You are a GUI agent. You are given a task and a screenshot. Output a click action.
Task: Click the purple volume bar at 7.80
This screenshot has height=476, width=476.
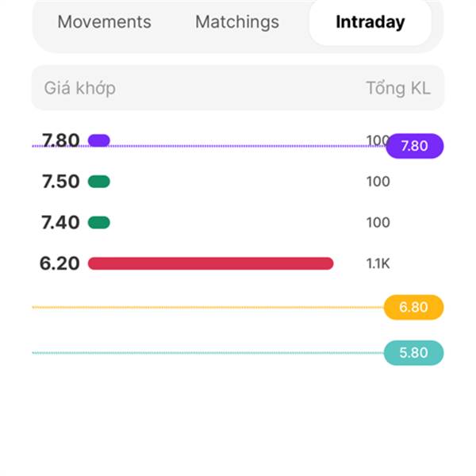tap(99, 140)
